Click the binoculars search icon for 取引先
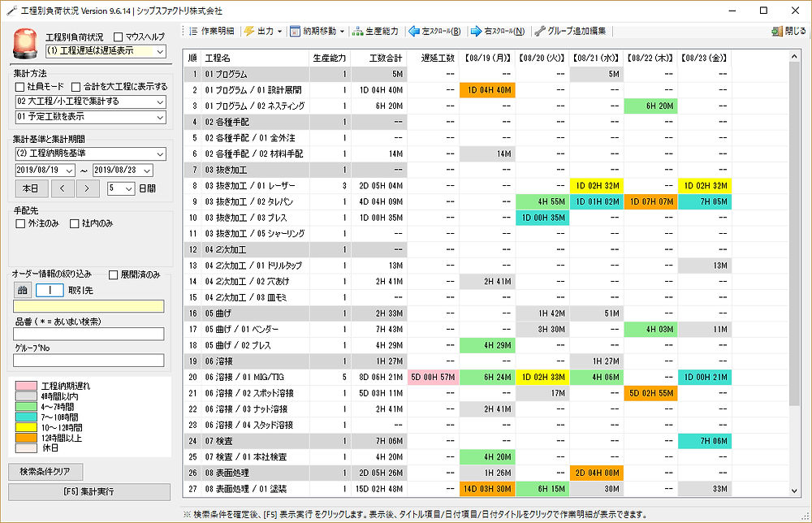Screen dimensions: 812x523 tap(22, 291)
